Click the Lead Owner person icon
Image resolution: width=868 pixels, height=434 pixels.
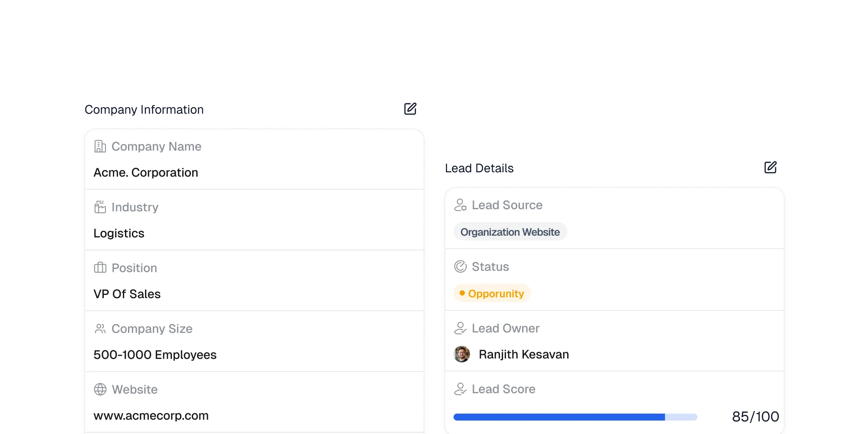461,328
